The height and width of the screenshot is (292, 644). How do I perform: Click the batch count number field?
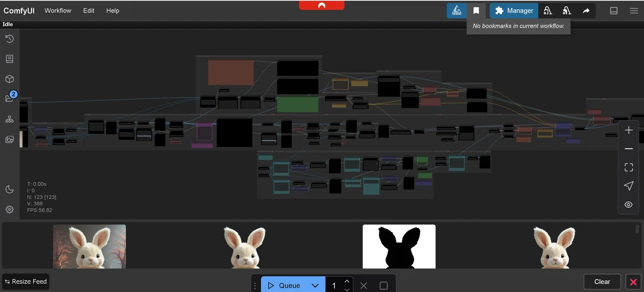334,286
